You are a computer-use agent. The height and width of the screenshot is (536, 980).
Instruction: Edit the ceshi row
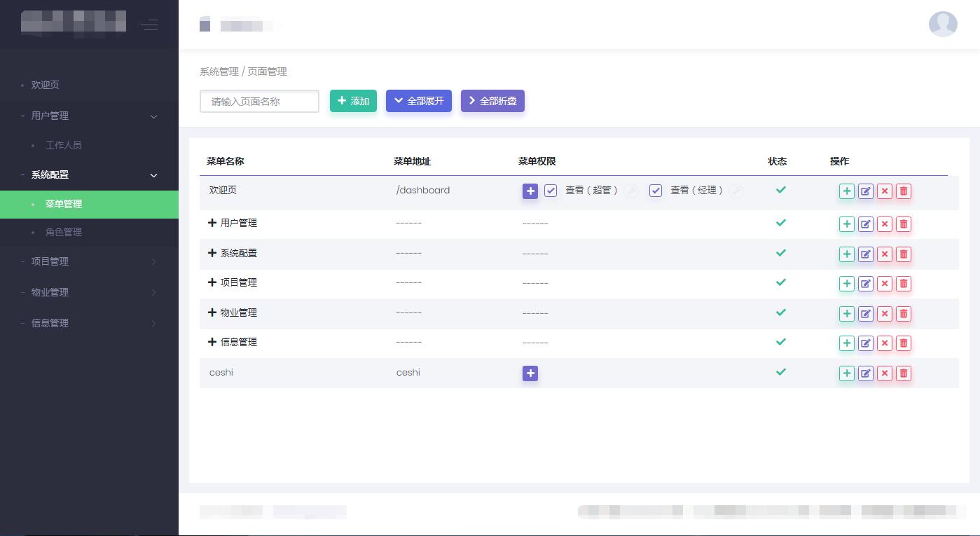coord(866,373)
